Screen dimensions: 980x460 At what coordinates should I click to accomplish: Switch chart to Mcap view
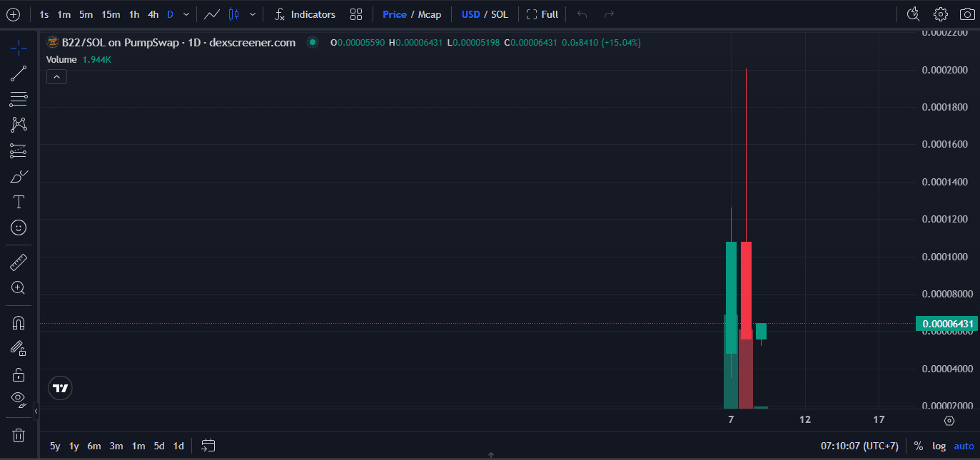430,14
